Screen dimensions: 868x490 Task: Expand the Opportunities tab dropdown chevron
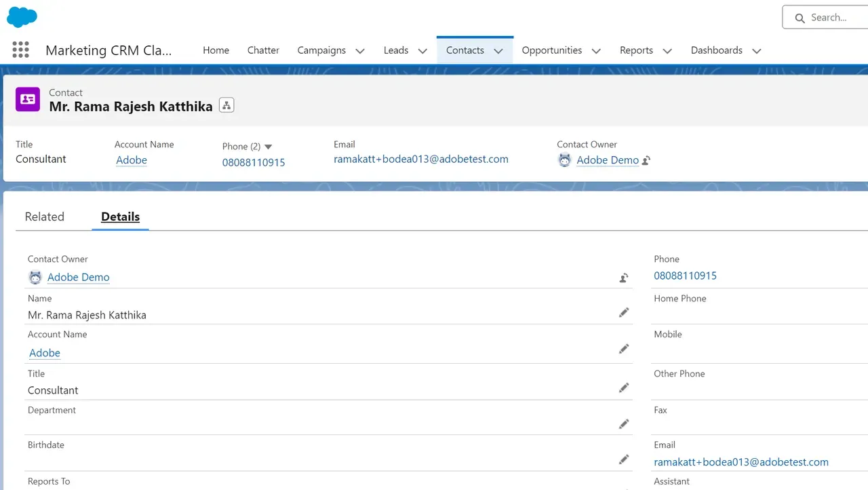point(596,51)
